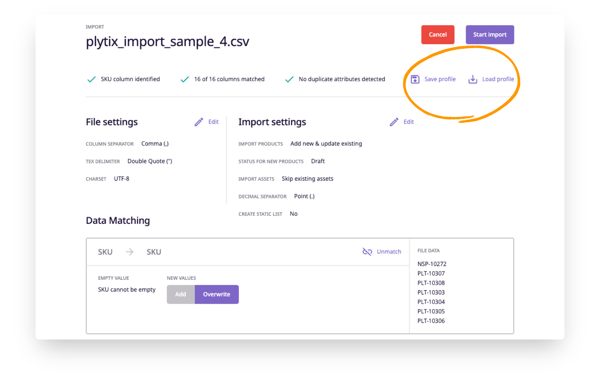Click the checkmark for 16 of 16 columns matched
Screen dimensions: 600x375
185,79
